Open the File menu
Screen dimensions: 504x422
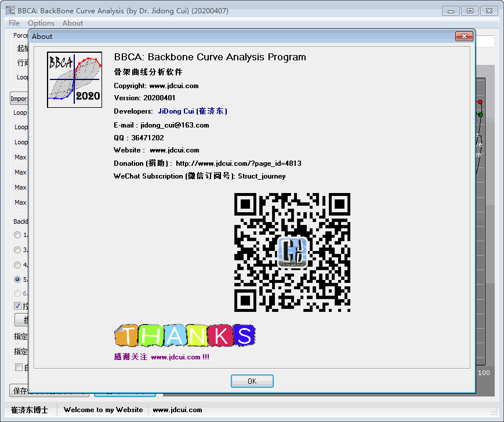click(x=14, y=23)
